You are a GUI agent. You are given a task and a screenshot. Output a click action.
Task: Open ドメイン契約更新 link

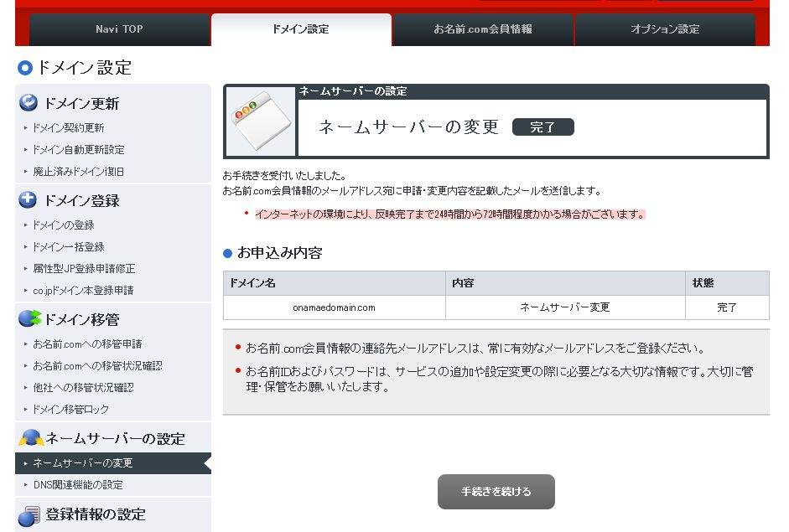pos(69,127)
